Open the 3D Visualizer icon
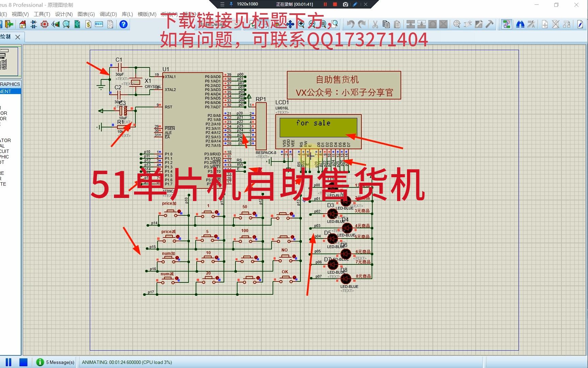 [55, 24]
